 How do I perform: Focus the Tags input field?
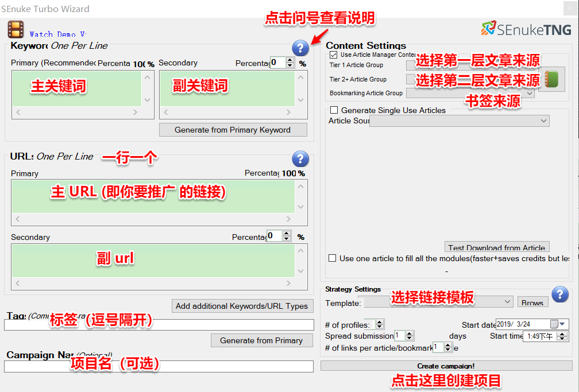pyautogui.click(x=159, y=325)
